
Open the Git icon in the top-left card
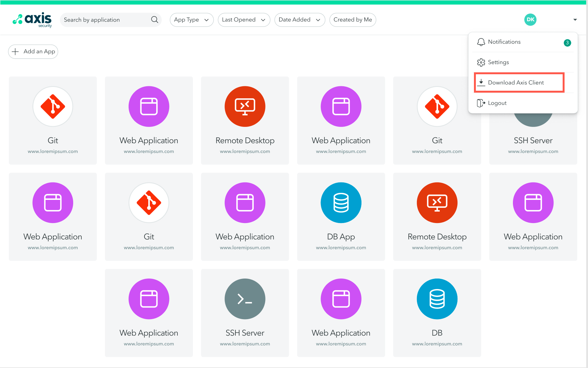point(53,106)
